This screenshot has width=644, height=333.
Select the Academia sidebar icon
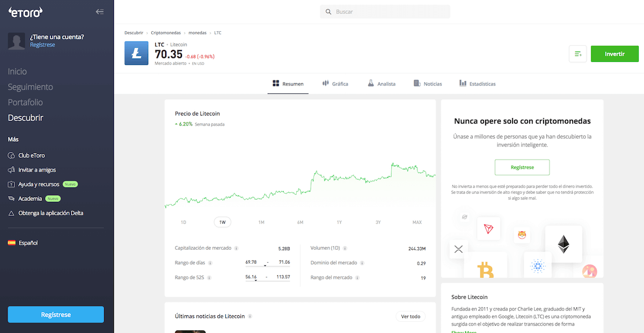click(12, 198)
